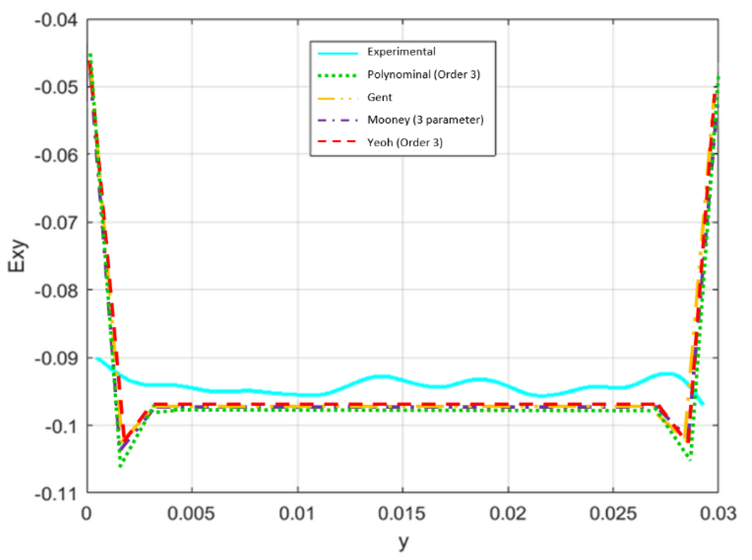
Task: Click the Experimental legend entry text
Action: [x=401, y=52]
